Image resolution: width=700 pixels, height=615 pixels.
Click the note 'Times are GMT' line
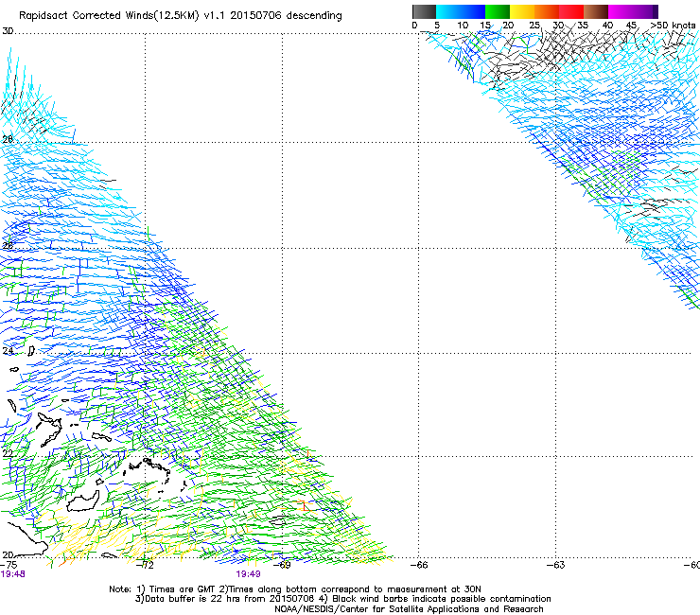(294, 589)
